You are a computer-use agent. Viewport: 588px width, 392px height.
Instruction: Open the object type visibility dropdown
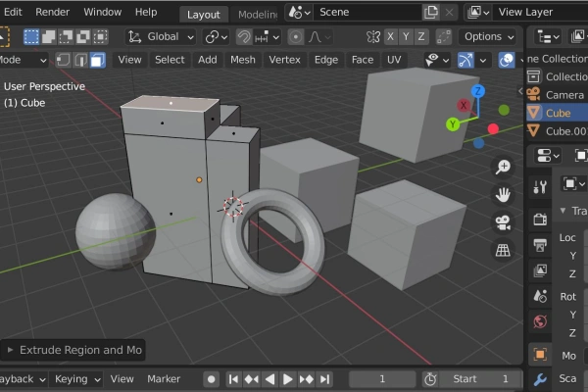click(437, 60)
